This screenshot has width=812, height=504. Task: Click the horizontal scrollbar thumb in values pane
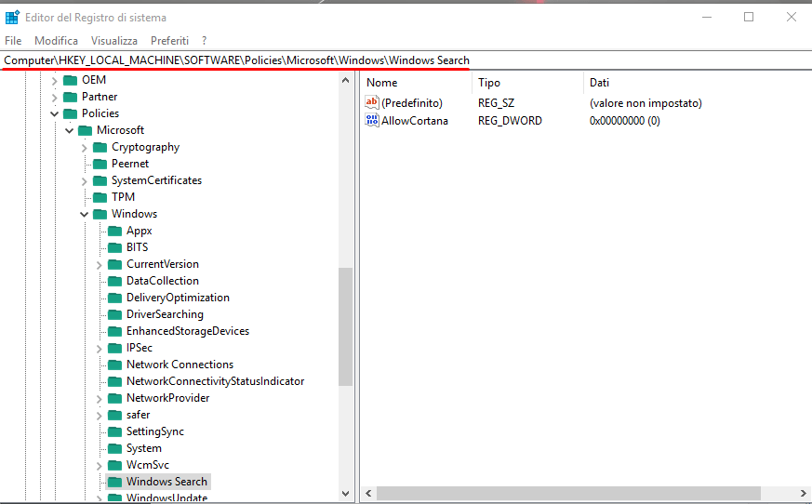tap(568, 493)
